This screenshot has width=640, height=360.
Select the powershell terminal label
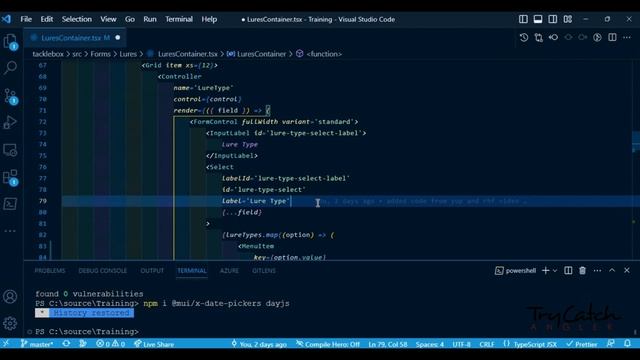click(516, 271)
